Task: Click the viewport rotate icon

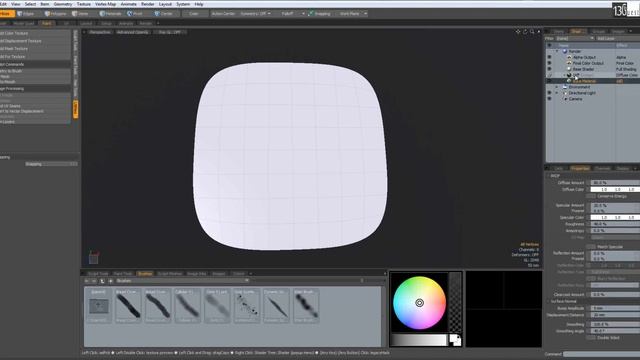Action: coord(525,31)
